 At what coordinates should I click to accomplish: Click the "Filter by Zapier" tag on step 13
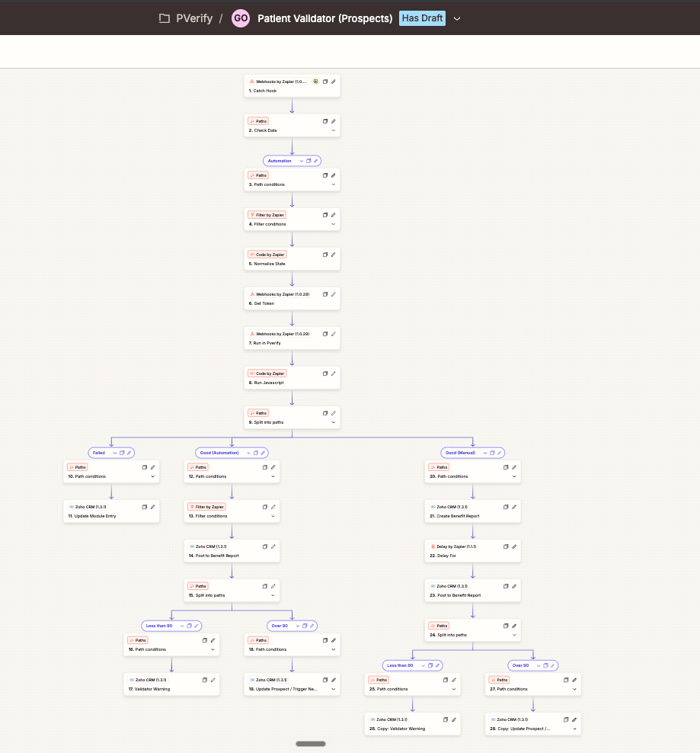pyautogui.click(x=207, y=507)
